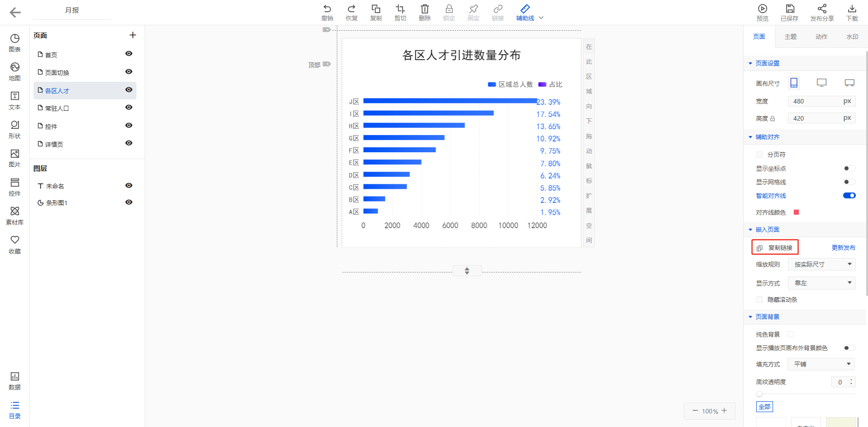Open the 缩放规则 dropdown
Viewport: 868px width, 427px height.
[x=821, y=264]
